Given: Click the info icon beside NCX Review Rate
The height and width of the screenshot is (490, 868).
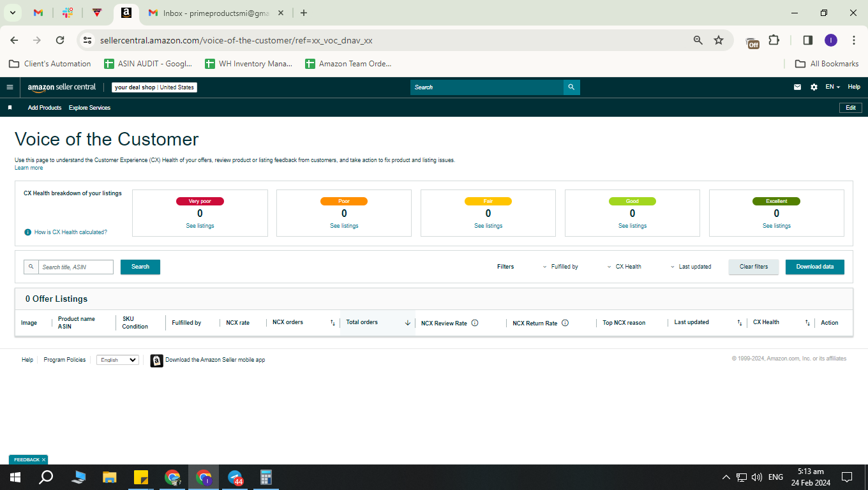Looking at the screenshot, I should [x=475, y=323].
